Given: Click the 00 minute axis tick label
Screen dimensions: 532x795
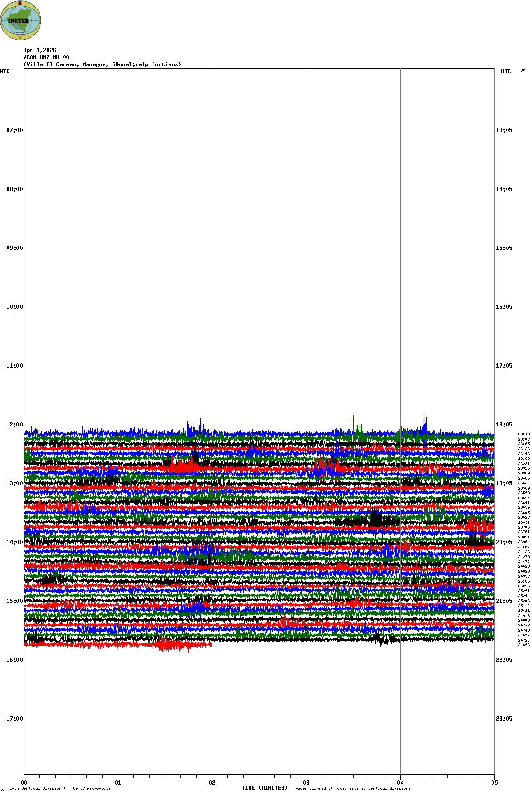Looking at the screenshot, I should 24,783.
